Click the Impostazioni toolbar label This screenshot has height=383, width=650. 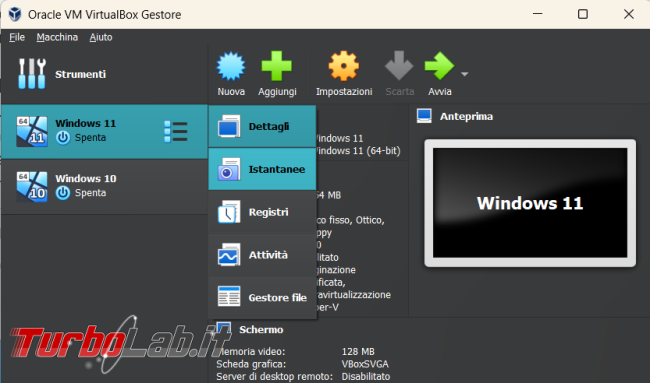[x=344, y=92]
